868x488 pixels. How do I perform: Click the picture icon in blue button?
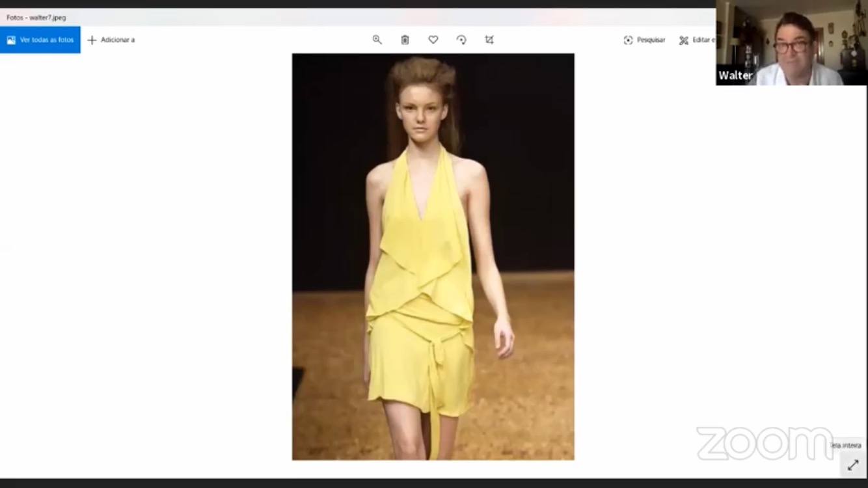(x=11, y=40)
